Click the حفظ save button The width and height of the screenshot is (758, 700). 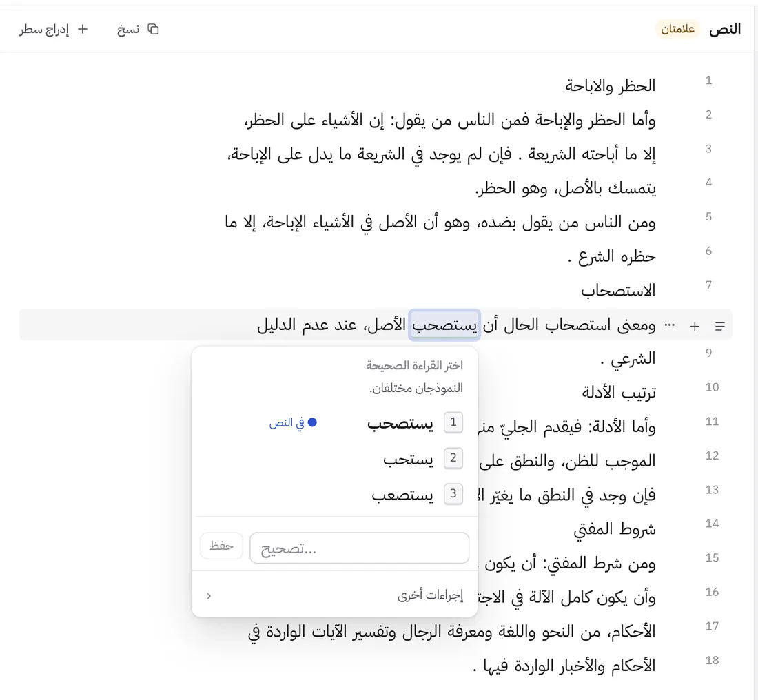(x=221, y=546)
